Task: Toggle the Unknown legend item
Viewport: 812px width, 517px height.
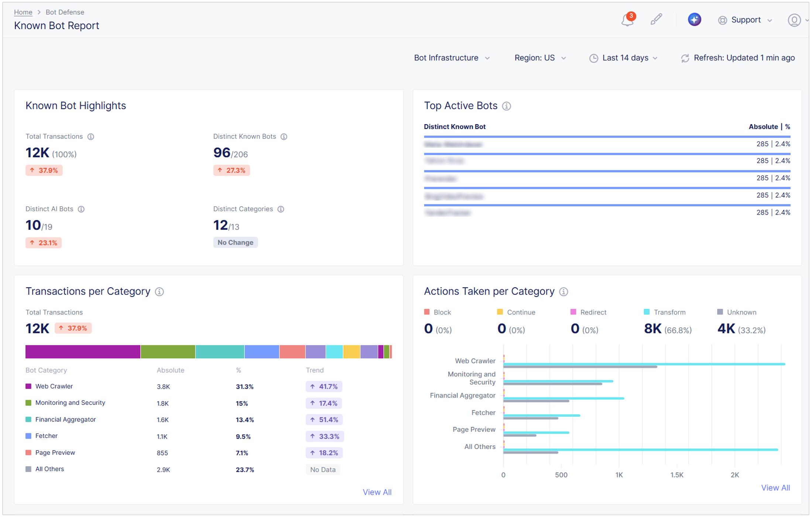Action: tap(737, 312)
